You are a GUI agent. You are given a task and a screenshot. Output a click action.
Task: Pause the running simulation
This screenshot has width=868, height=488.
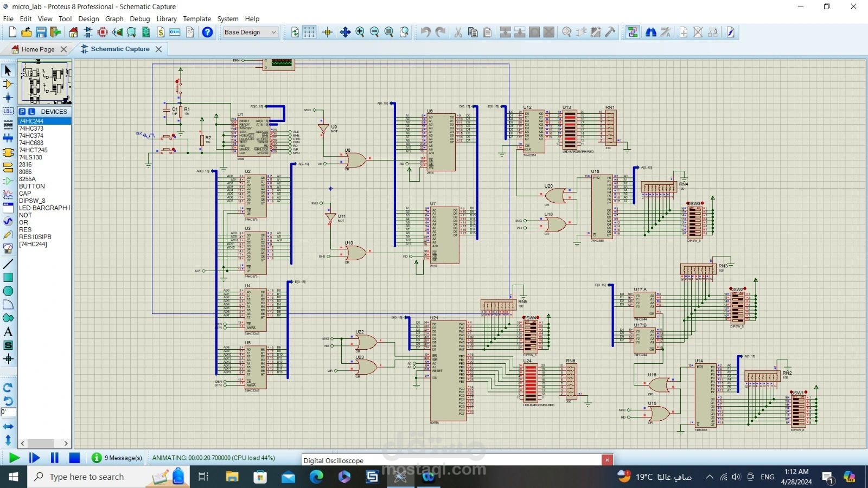tap(54, 458)
